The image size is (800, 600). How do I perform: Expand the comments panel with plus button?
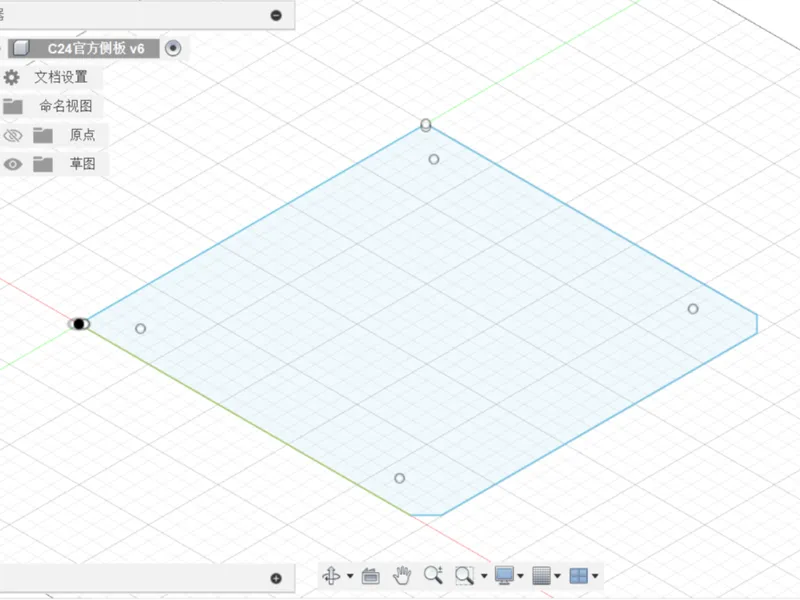[276, 578]
